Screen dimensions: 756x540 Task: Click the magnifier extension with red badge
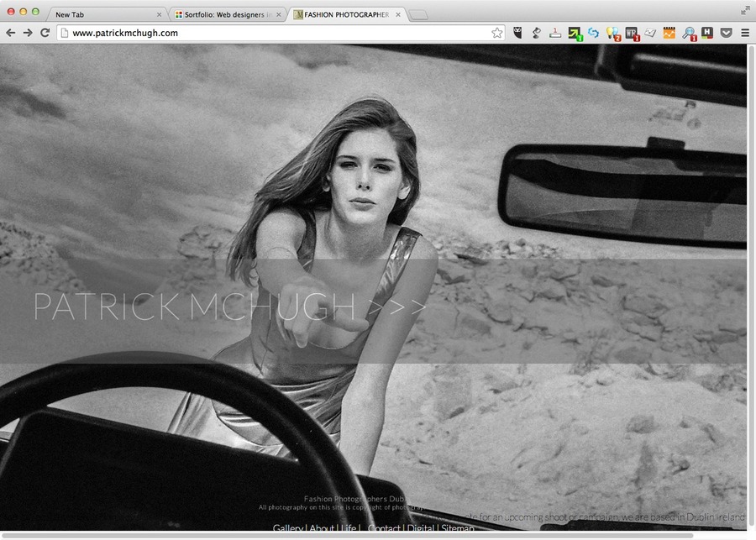[689, 32]
